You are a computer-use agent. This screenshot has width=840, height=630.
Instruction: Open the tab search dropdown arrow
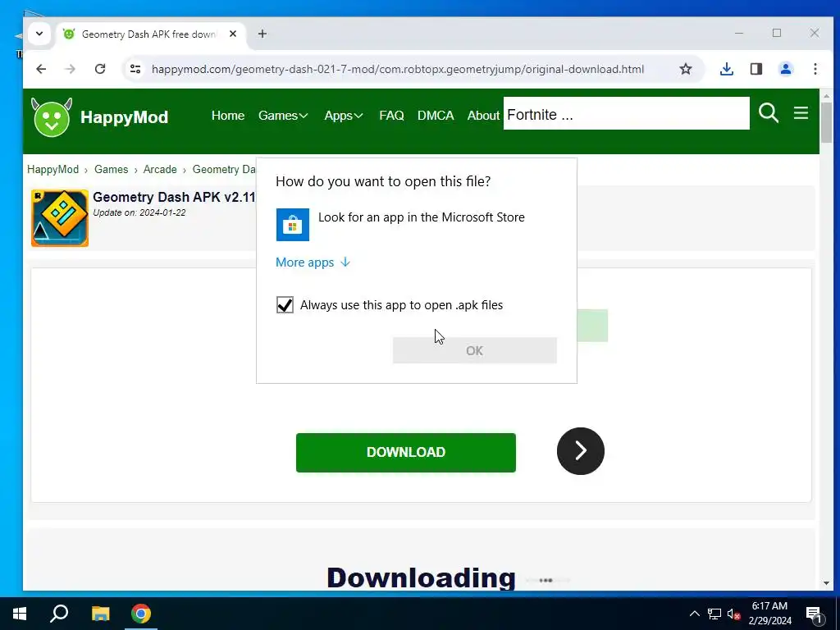tap(39, 34)
